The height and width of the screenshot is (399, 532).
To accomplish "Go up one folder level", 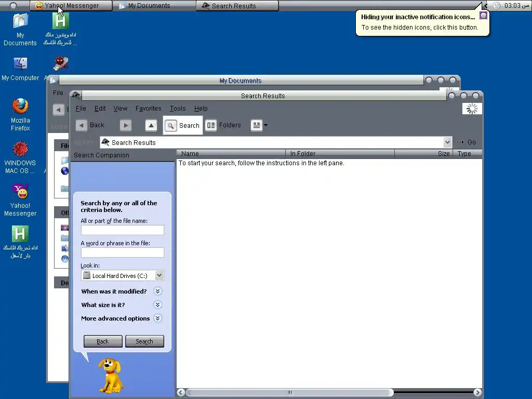I will (151, 125).
